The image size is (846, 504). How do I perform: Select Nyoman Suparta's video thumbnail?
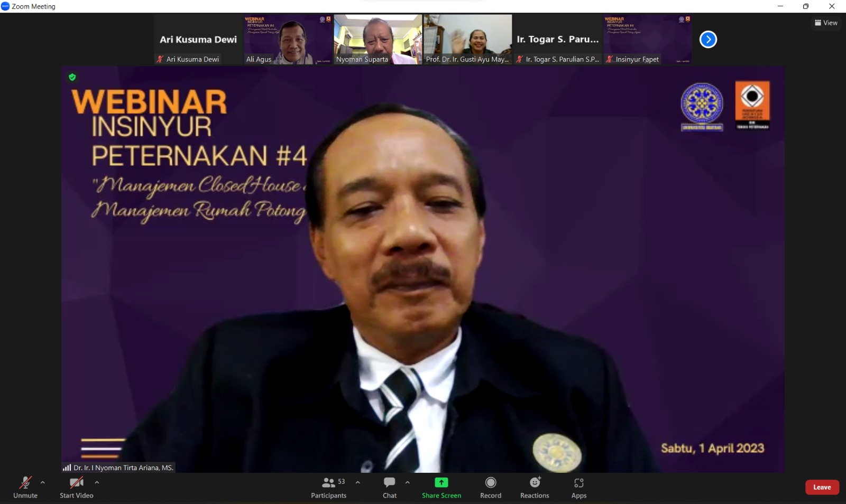coord(378,40)
